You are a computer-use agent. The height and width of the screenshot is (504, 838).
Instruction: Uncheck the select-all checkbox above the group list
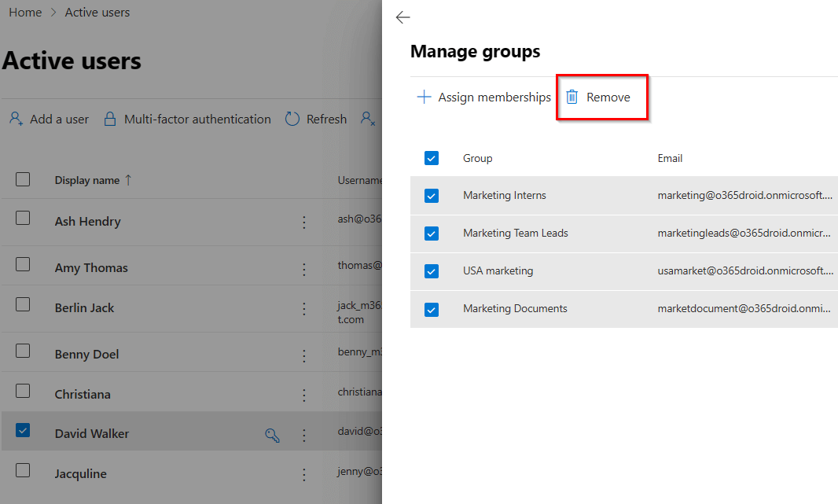pyautogui.click(x=432, y=157)
